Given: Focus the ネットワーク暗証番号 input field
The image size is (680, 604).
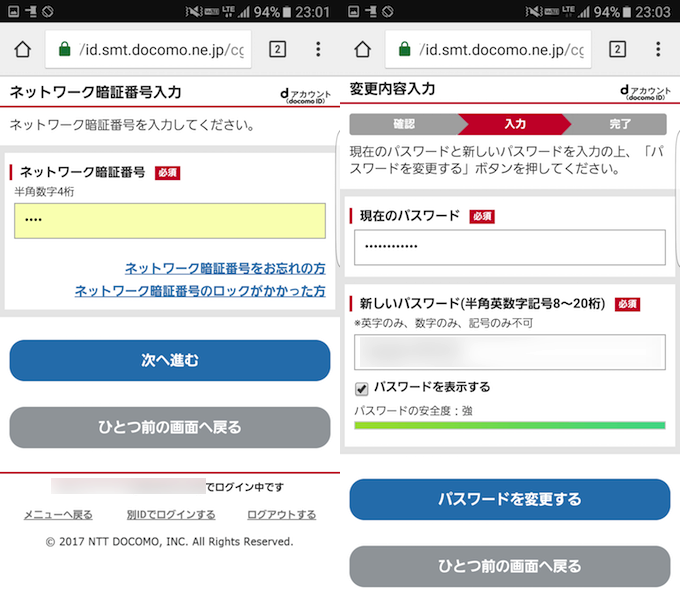Looking at the screenshot, I should [170, 221].
